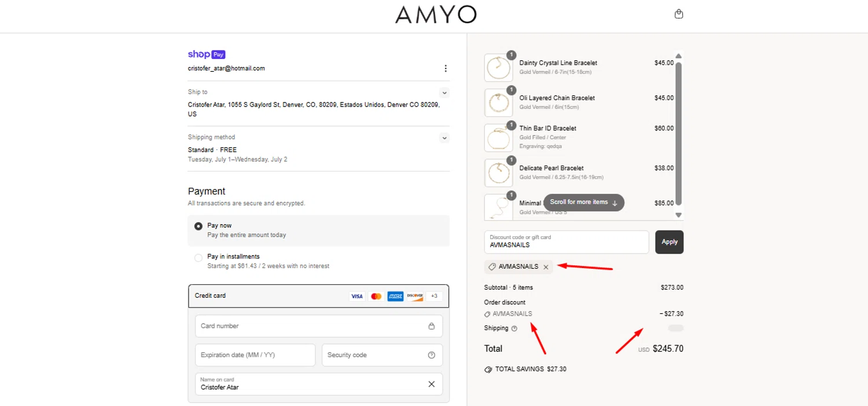Screen dimensions: 868x406
Task: Click the tag icon under Order discount
Action: (x=487, y=314)
